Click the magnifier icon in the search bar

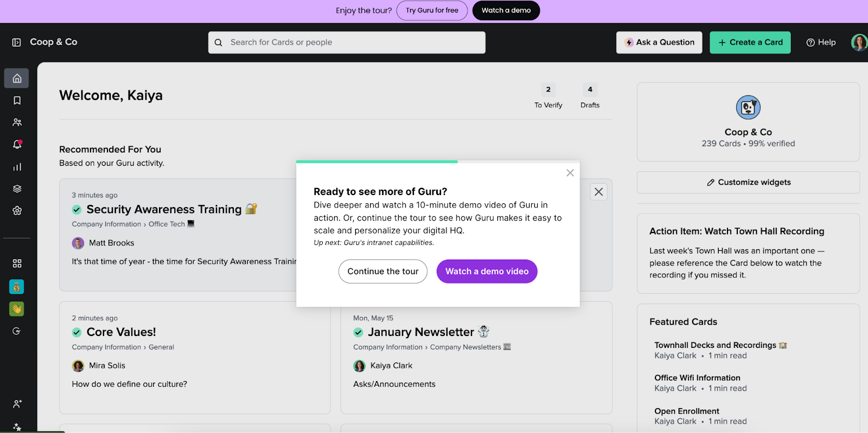218,42
